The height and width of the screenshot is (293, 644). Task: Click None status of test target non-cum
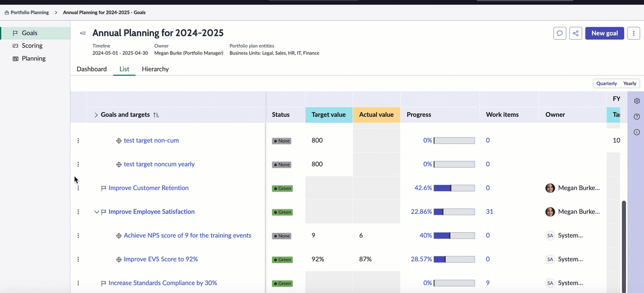pyautogui.click(x=281, y=141)
